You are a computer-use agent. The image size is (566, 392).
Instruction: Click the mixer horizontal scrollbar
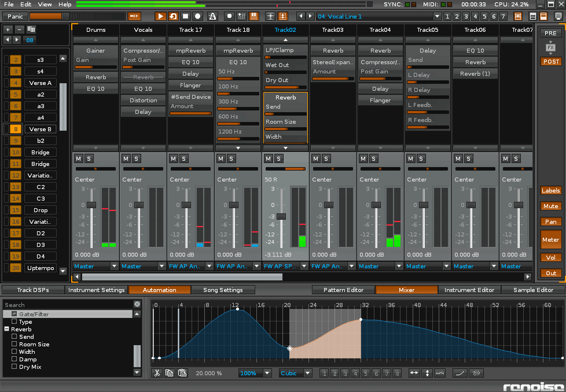(x=182, y=276)
